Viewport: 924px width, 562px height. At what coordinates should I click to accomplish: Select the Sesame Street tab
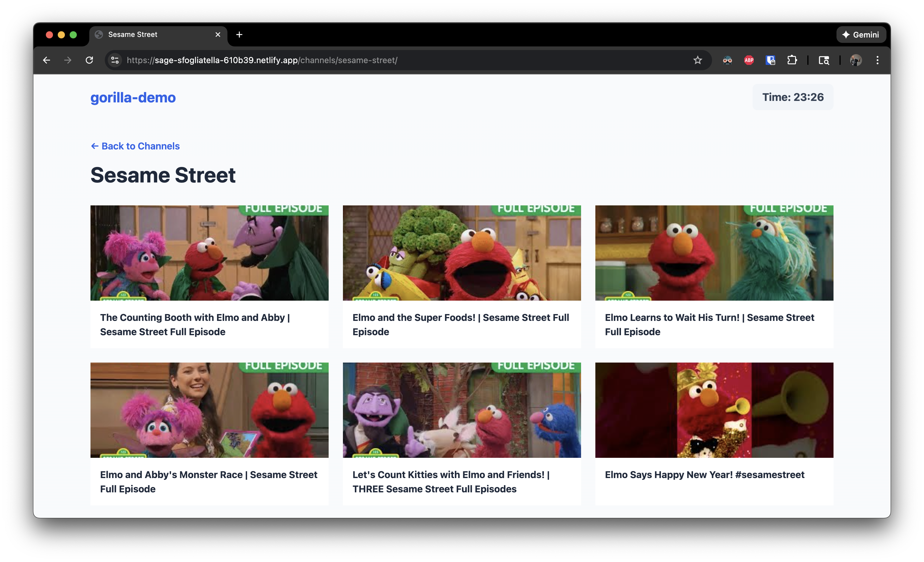click(x=150, y=35)
